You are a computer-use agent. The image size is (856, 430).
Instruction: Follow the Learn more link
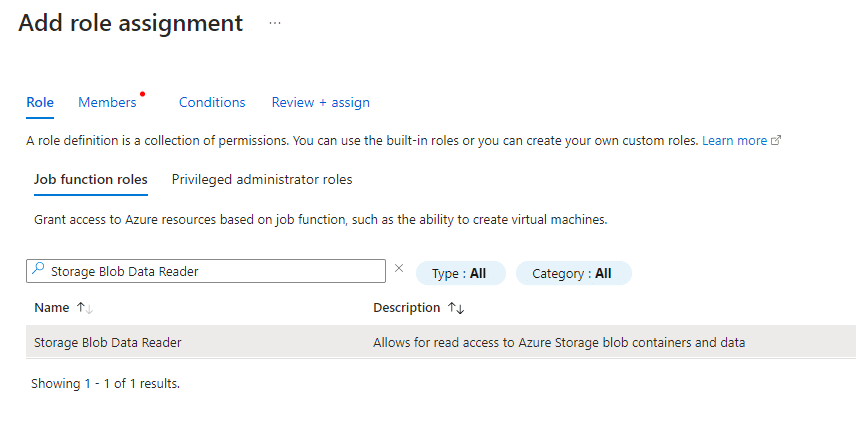tap(734, 140)
